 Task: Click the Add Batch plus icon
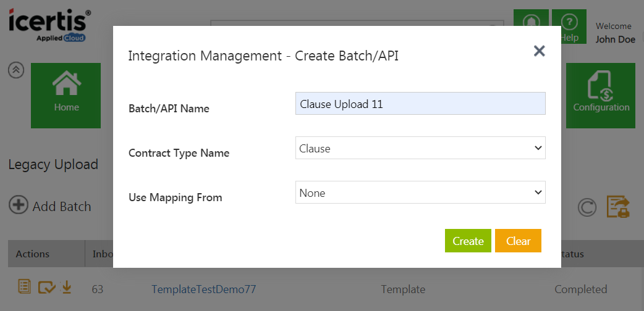pyautogui.click(x=19, y=205)
